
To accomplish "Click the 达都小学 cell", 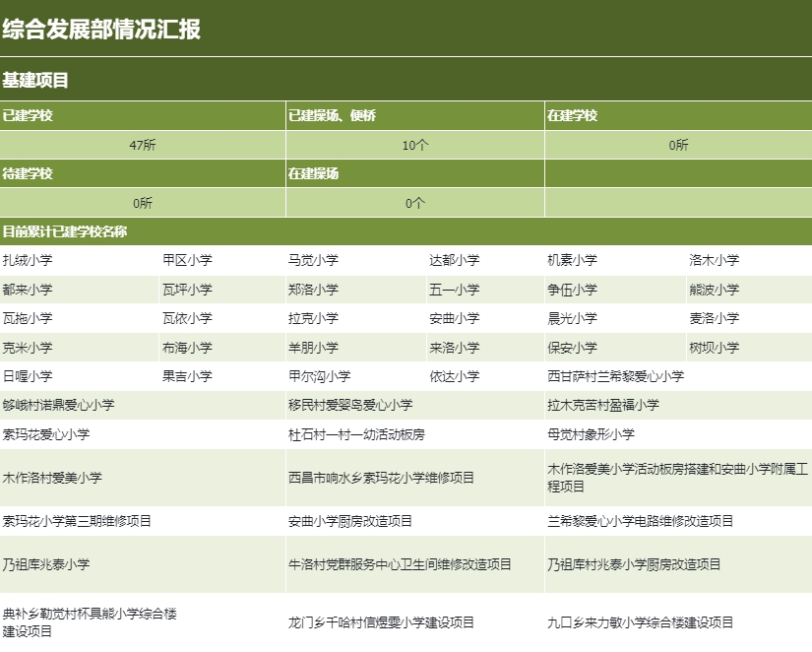I will (x=485, y=260).
